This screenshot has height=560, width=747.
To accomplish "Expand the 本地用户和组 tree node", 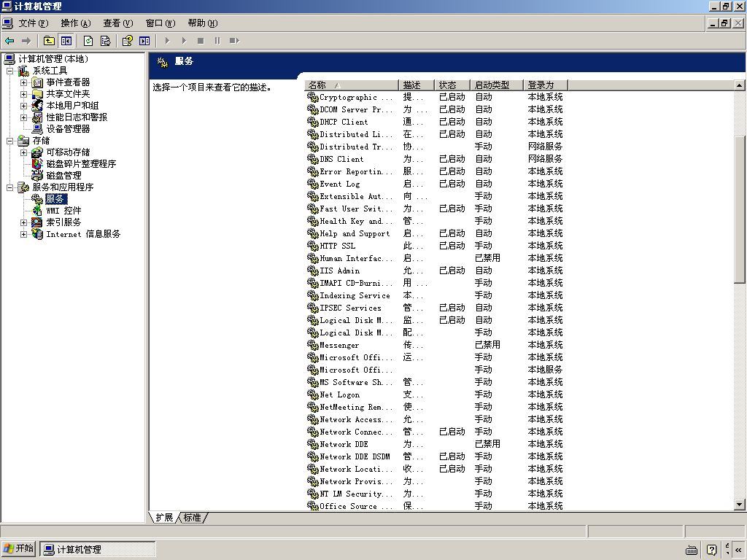I will (x=23, y=106).
